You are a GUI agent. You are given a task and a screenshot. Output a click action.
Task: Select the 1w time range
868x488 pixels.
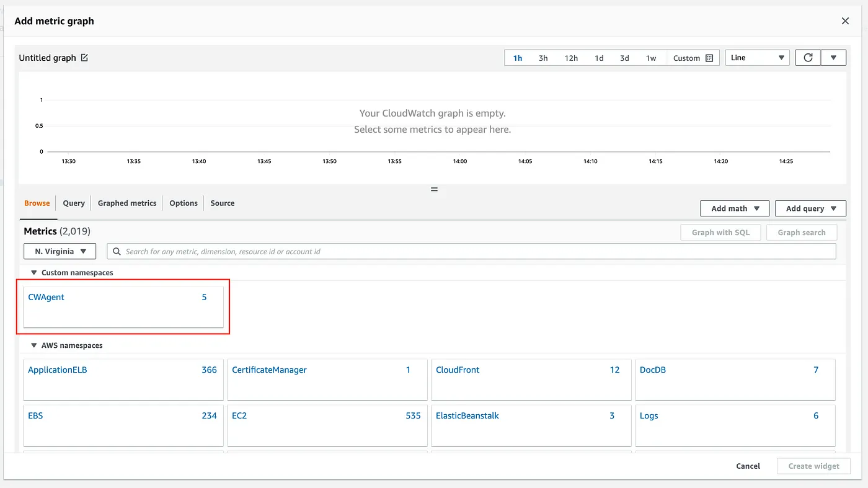(651, 58)
